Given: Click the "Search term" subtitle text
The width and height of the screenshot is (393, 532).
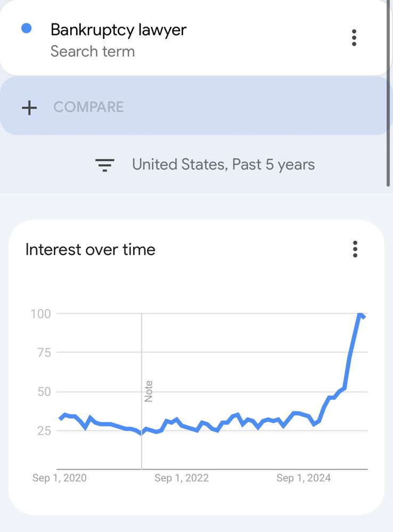Looking at the screenshot, I should pos(93,52).
